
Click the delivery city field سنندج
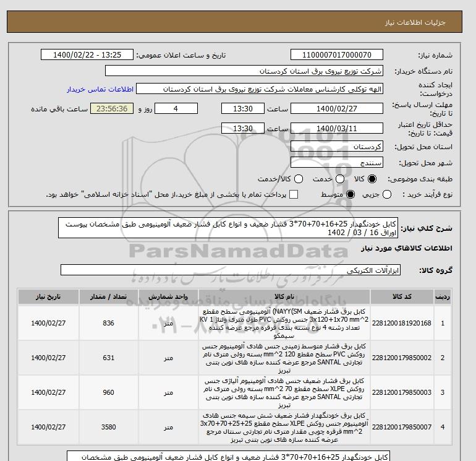click(337, 162)
